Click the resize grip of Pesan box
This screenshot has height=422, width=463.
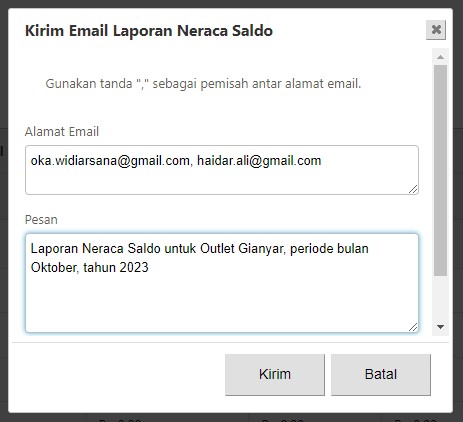tap(413, 327)
